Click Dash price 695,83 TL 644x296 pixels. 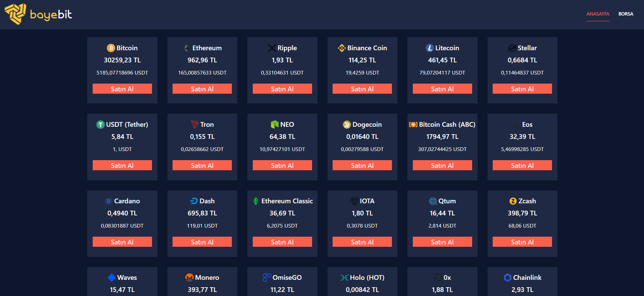click(x=202, y=213)
